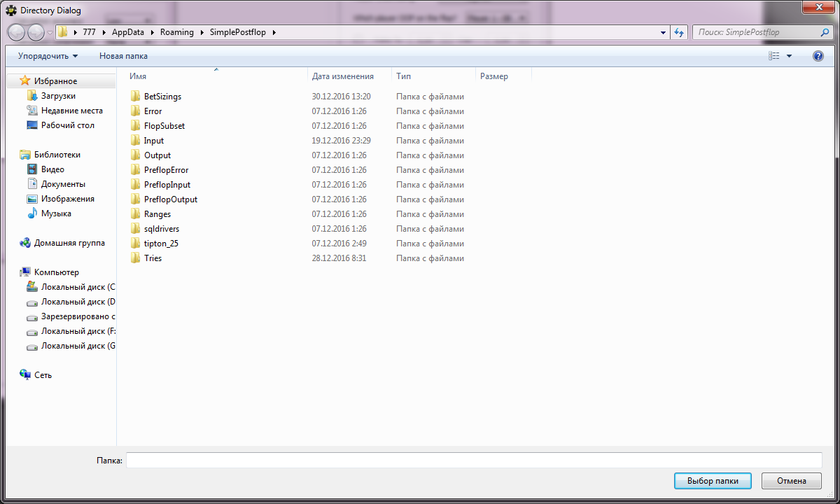Select the Рабочий стол sidebar icon
This screenshot has height=504, width=840.
click(x=32, y=125)
